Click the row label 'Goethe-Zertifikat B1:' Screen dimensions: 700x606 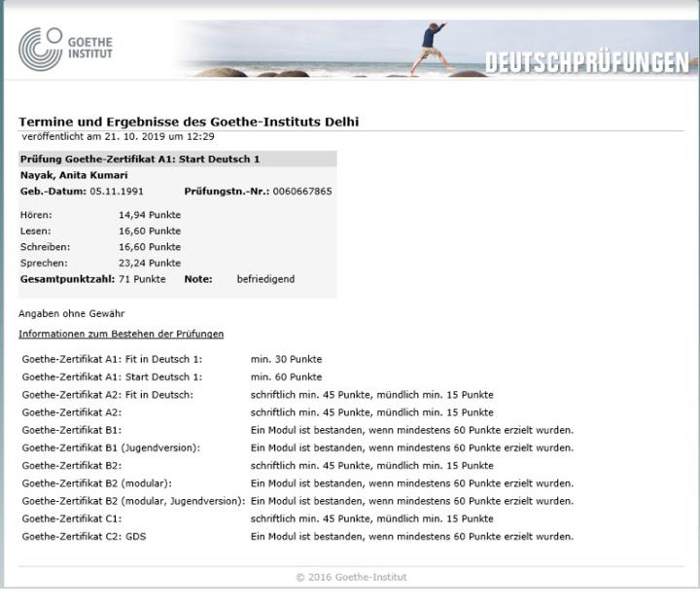point(71,430)
